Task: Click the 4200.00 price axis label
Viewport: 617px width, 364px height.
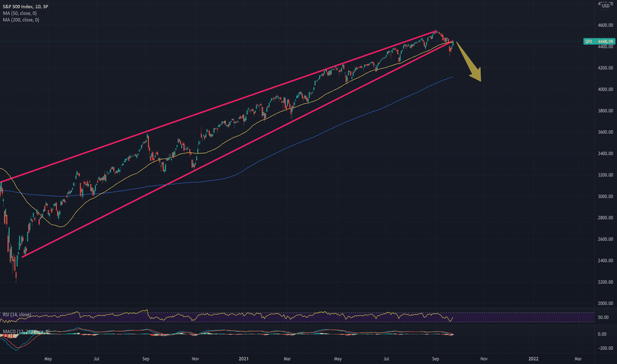Action: (605, 68)
